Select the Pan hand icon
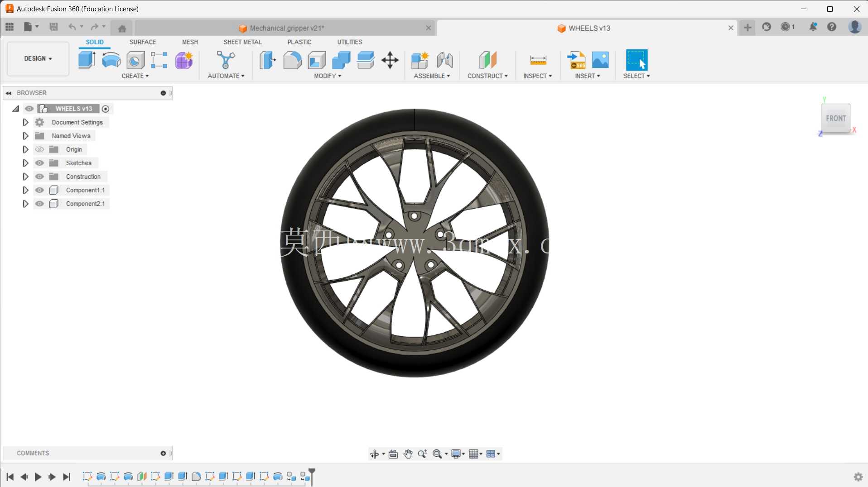The height and width of the screenshot is (487, 868). (408, 454)
